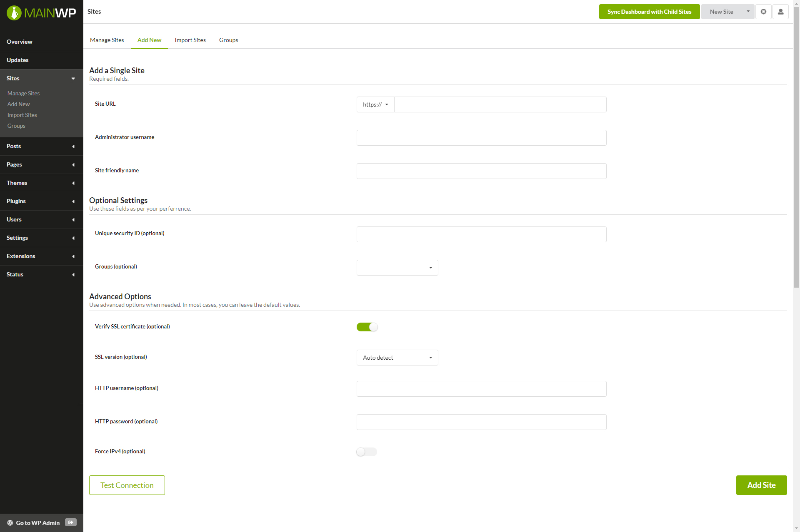The width and height of the screenshot is (800, 532).
Task: Open the Groups (optional) dropdown
Action: click(397, 268)
